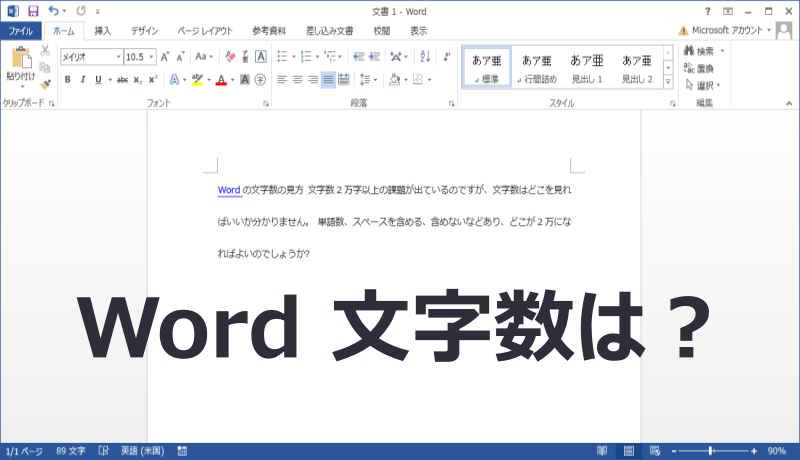This screenshot has height=460, width=800.
Task: Switch to the 校閲 (Review) tab
Action: 382,31
